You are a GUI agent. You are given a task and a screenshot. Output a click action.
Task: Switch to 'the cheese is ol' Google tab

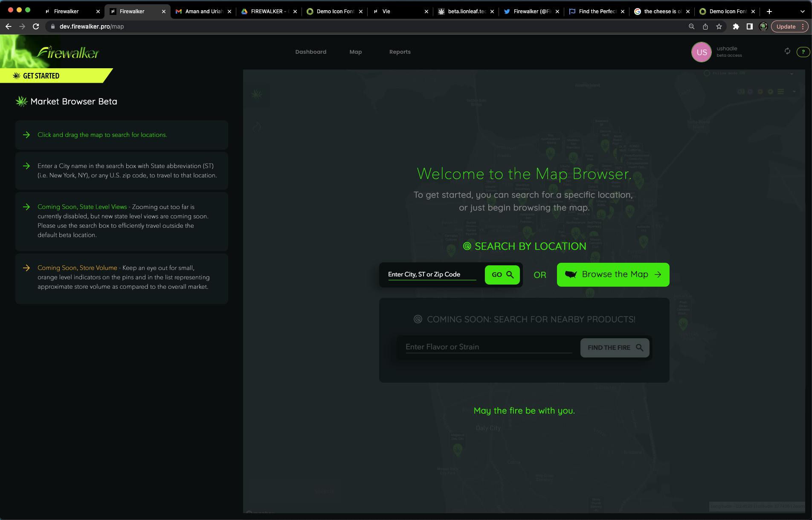click(662, 12)
